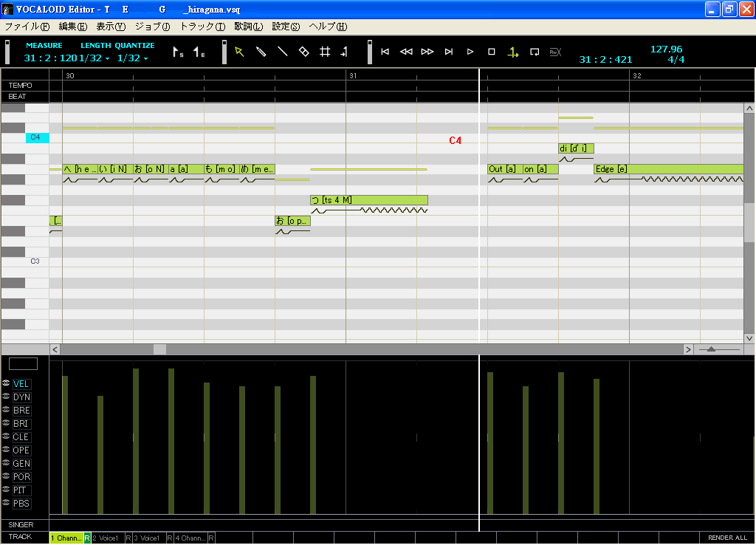Screen dimensions: 756x545
Task: Open QUANTIZE 1/32 dropdown
Action: pyautogui.click(x=133, y=58)
